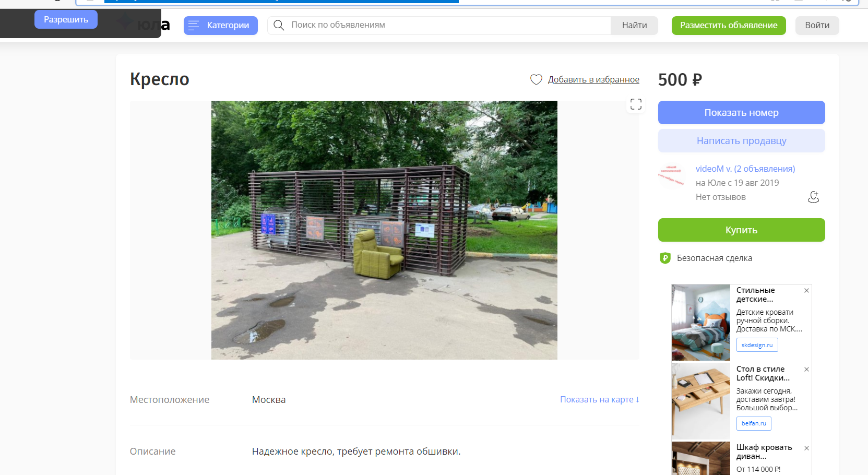Image resolution: width=868 pixels, height=475 pixels.
Task: Click the 'Местоположение' field label
Action: click(170, 400)
